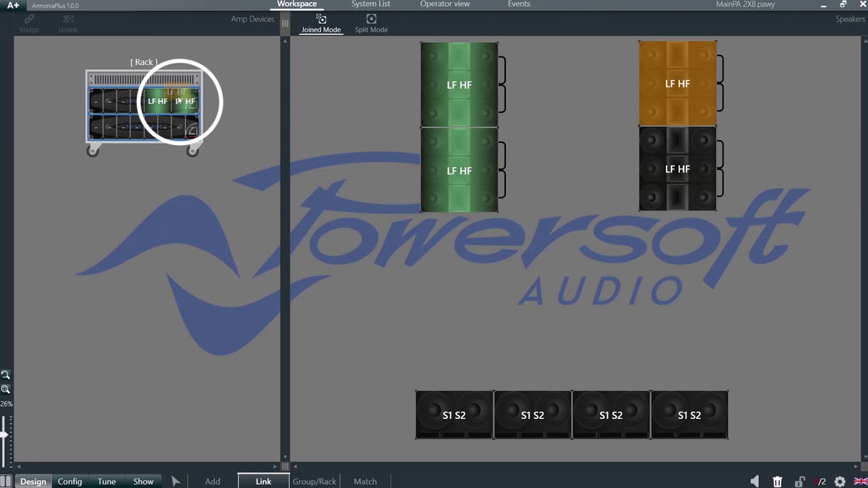Select the Config mode button
Viewport: 868px width, 488px height.
coord(69,481)
